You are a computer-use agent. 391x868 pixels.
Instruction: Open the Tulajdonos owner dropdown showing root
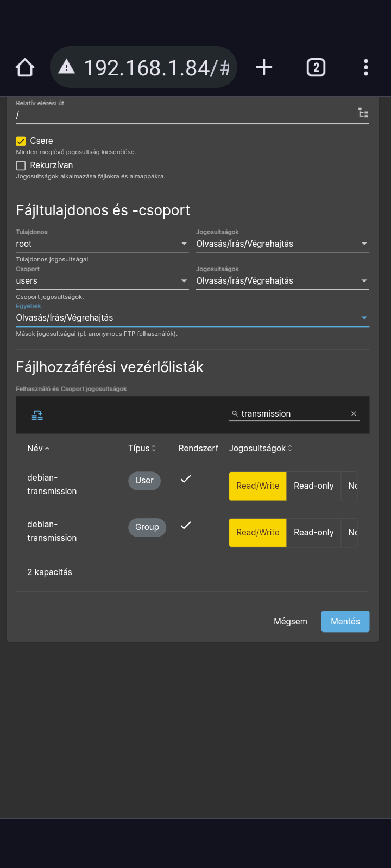coord(102,244)
